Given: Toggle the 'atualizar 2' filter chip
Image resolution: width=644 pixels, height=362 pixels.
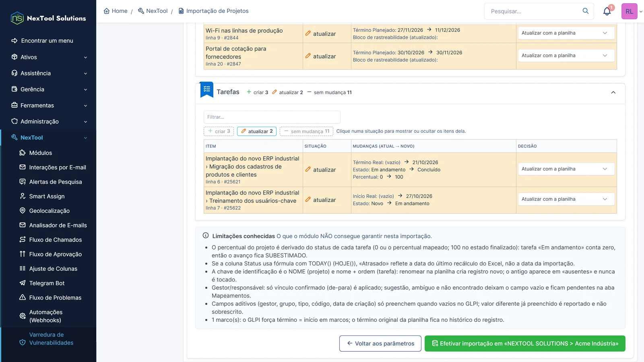Looking at the screenshot, I should tap(257, 131).
